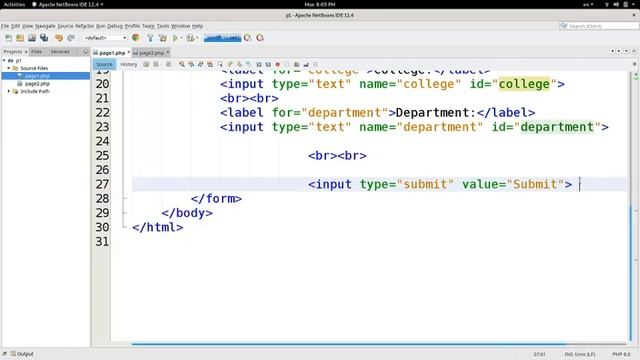The width and height of the screenshot is (640, 360).
Task: Switch to the Services panel tab
Action: (60, 52)
